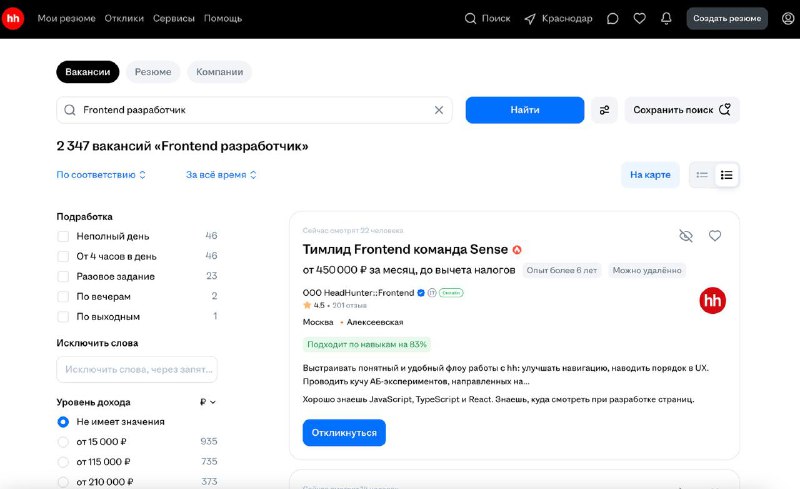Open advanced search filters icon
The height and width of the screenshot is (489, 800).
[x=605, y=110]
